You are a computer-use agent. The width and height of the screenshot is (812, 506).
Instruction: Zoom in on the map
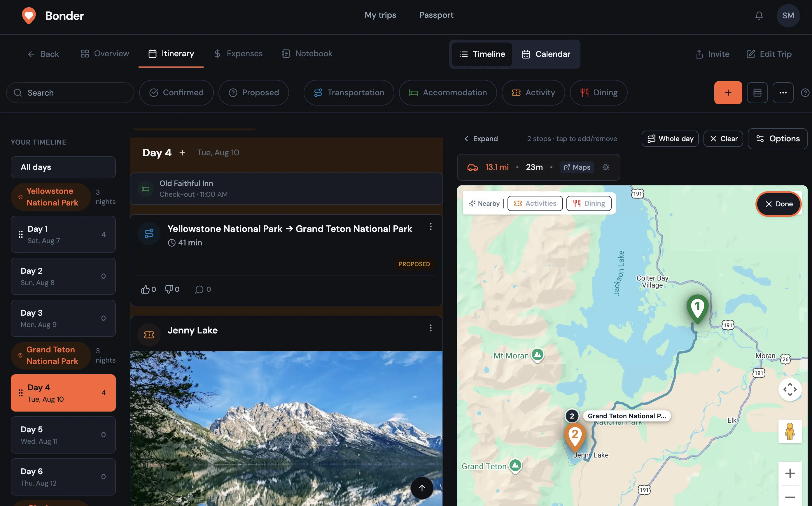coord(790,473)
